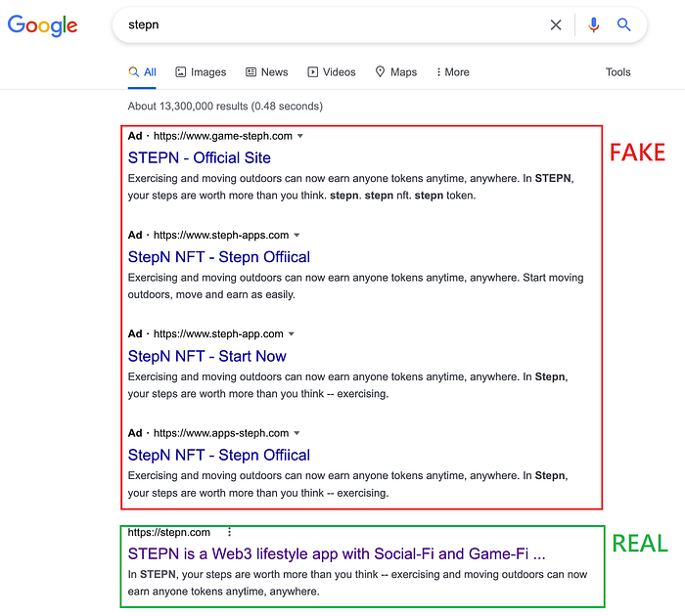Click the https://stepn.com URL text
The image size is (685, 616).
168,532
